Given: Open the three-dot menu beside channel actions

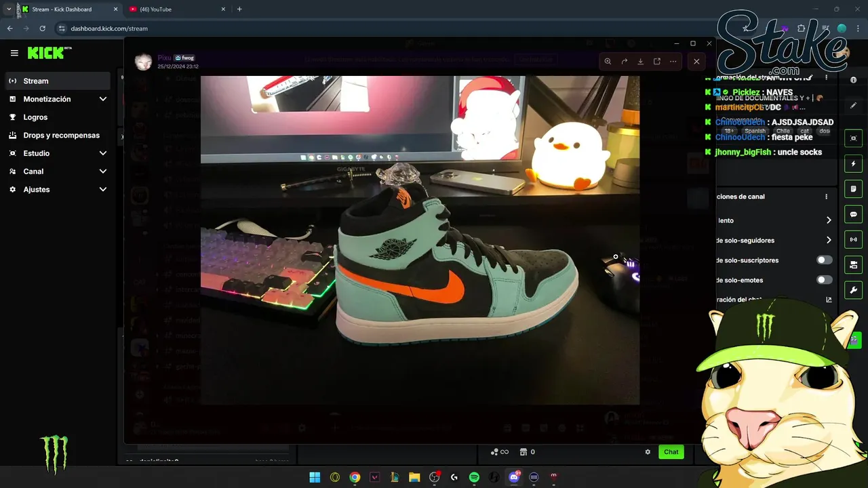Looking at the screenshot, I should click(826, 197).
